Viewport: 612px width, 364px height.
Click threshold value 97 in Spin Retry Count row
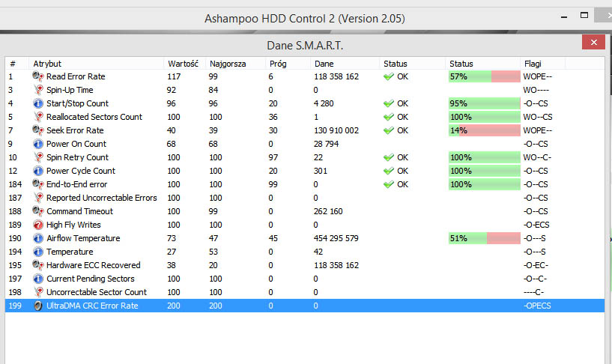click(273, 157)
